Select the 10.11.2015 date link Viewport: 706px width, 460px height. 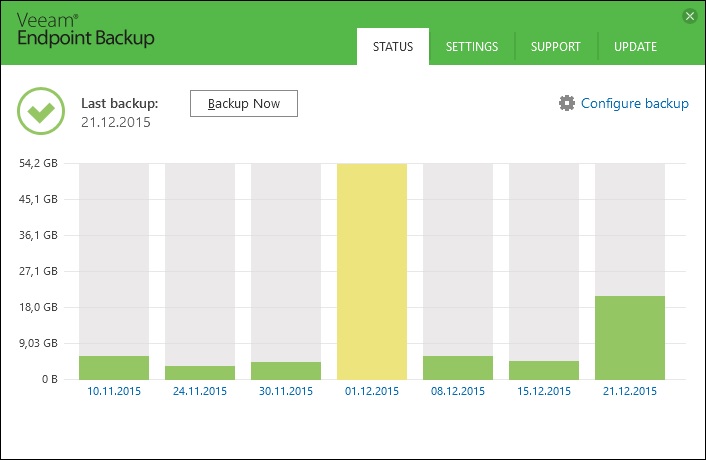[114, 391]
